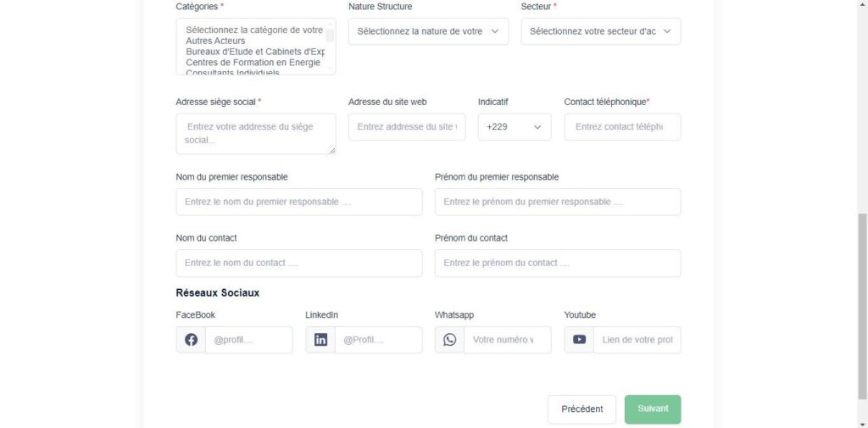Focus the Adresse siège social text area
The height and width of the screenshot is (428, 868).
[256, 134]
